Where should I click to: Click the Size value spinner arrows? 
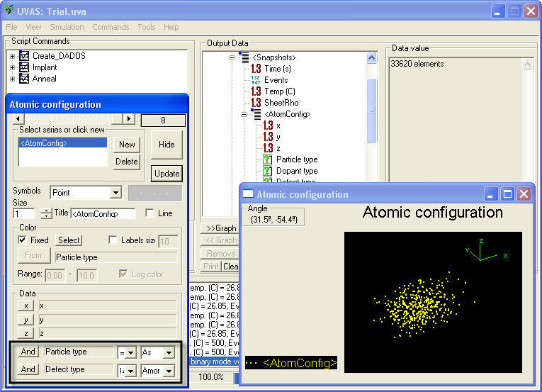tap(45, 213)
